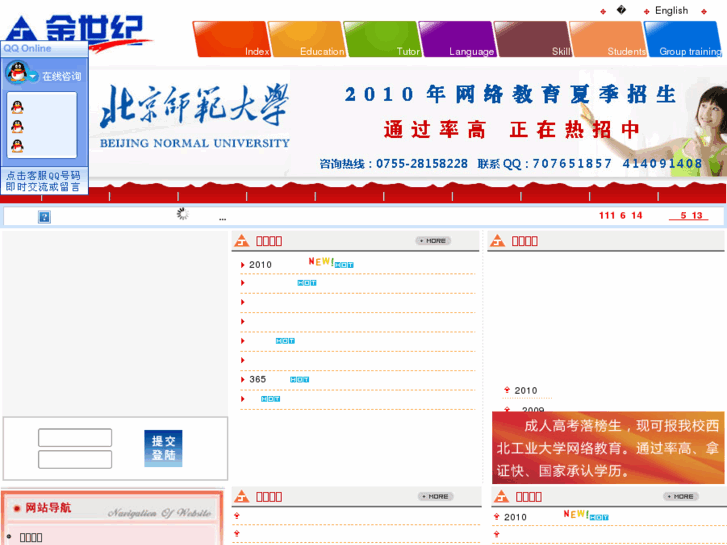Viewport: 727px width, 545px height.
Task: Click the QQ Online panel header
Action: [44, 49]
